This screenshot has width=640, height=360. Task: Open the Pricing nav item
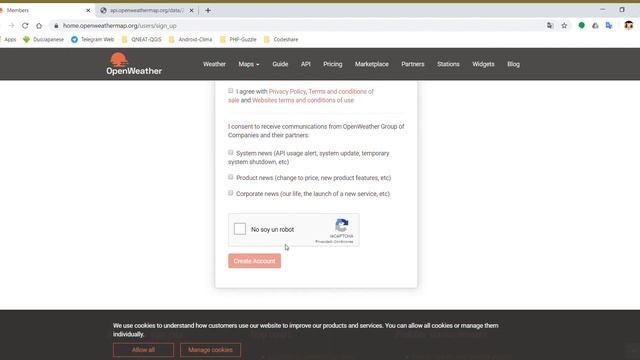(x=333, y=64)
